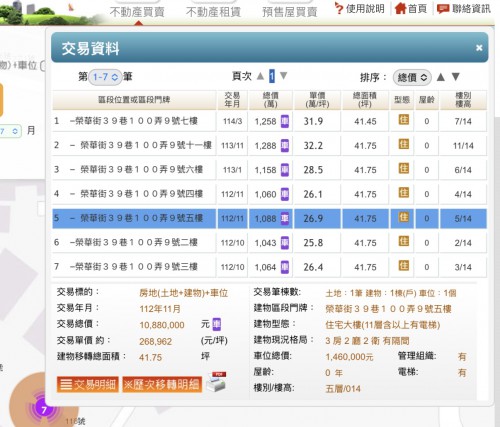This screenshot has width=500, height=427.
Task: Click the 113/11 date cell
Action: point(232,146)
